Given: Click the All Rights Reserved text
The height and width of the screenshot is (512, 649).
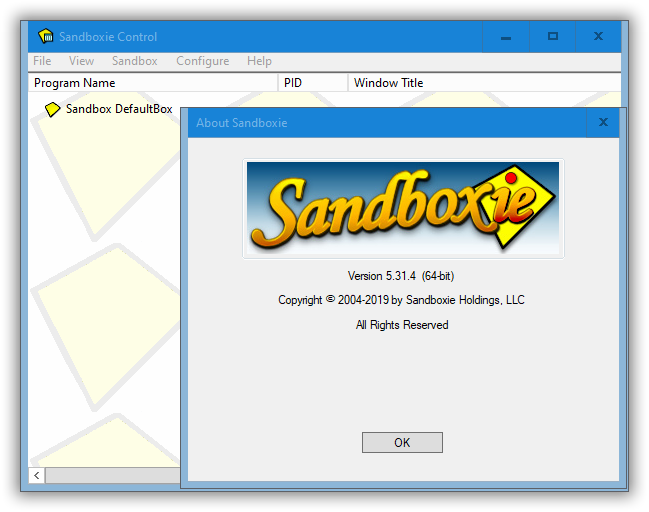Looking at the screenshot, I should [x=402, y=325].
